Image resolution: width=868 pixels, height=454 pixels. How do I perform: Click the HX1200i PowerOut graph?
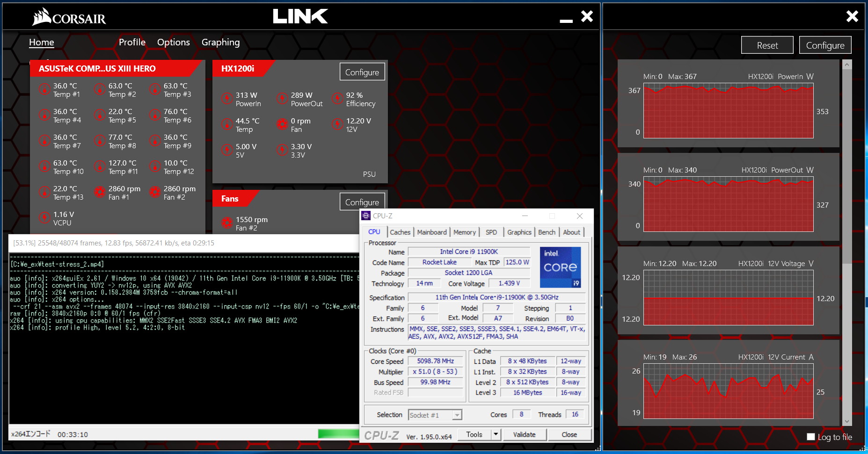(x=728, y=204)
